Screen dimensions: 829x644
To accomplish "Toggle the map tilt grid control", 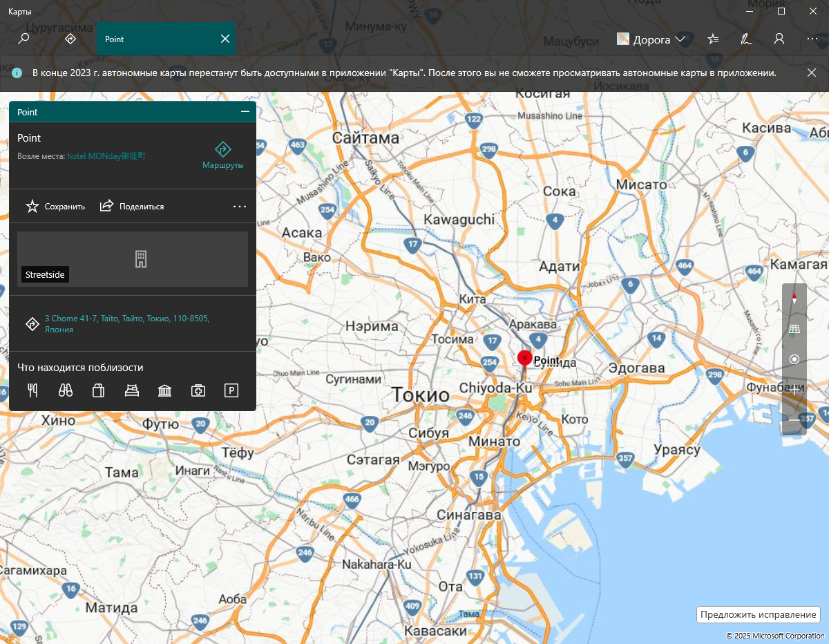I will point(794,329).
